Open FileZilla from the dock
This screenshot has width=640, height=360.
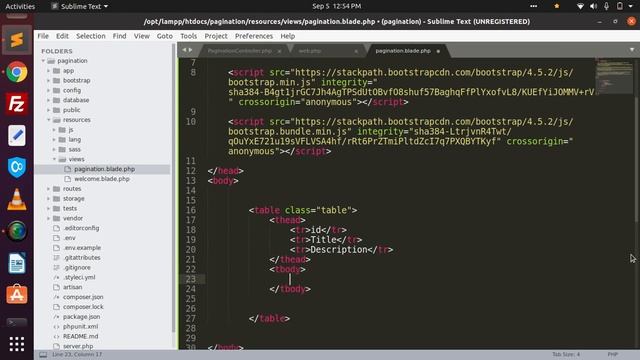tap(17, 104)
